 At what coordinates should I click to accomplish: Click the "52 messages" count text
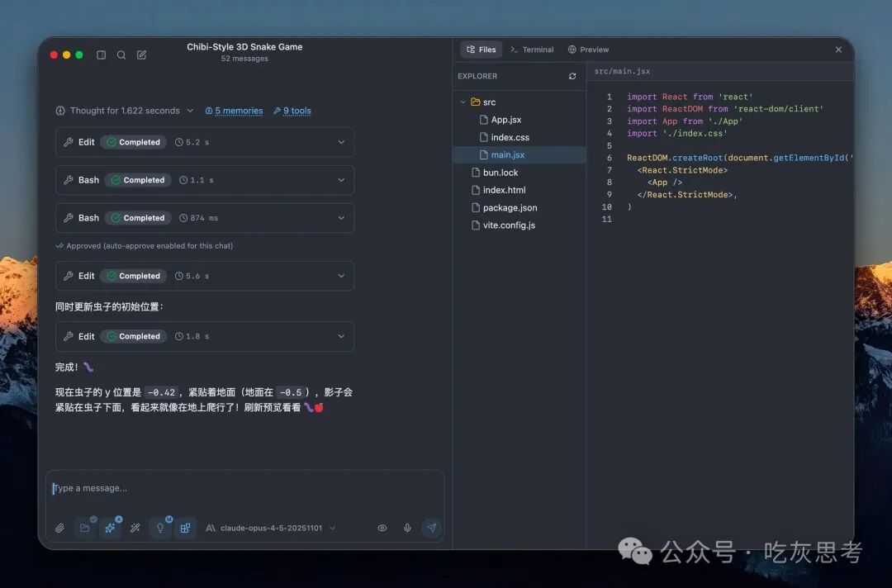point(244,59)
